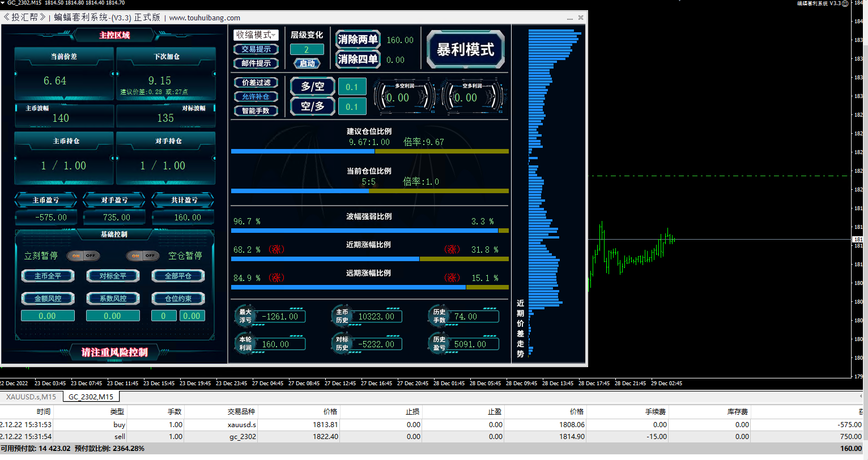
Task: Click the 建议仓位比例 ratio bar
Action: [370, 151]
